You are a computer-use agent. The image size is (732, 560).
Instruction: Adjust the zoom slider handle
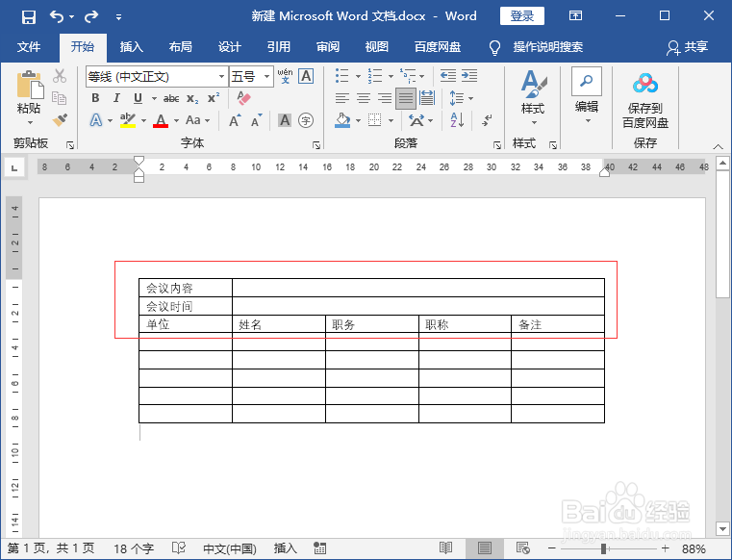point(603,548)
